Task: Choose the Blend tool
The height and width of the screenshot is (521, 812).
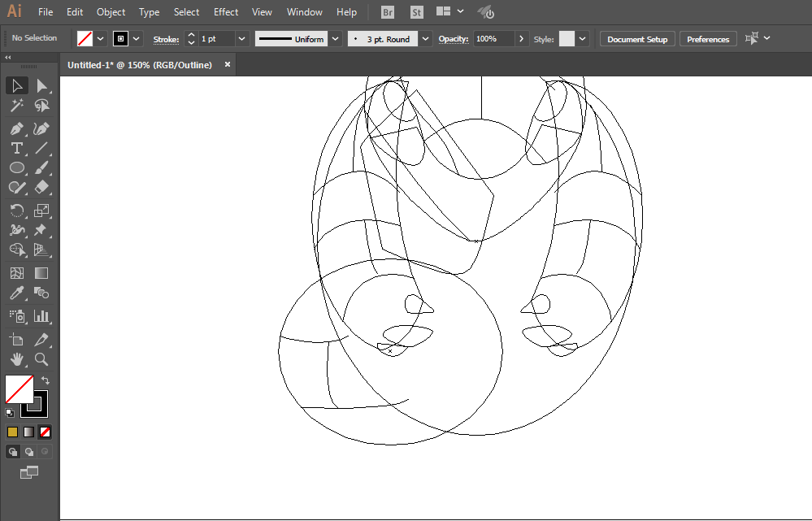Action: pyautogui.click(x=41, y=293)
